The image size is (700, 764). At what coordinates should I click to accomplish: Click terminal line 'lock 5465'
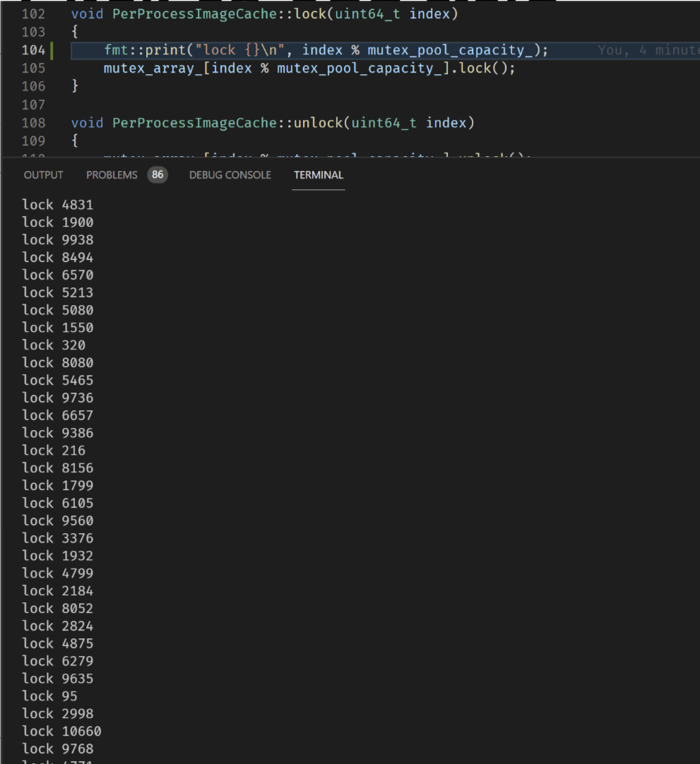pos(57,380)
